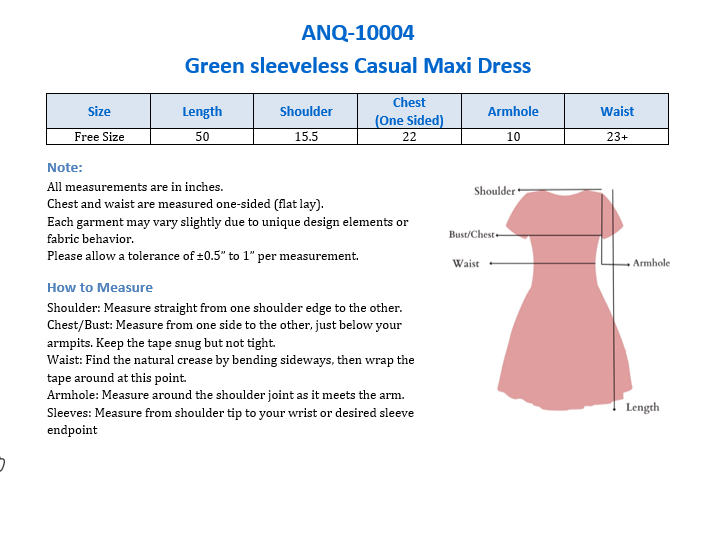Click the Shoulder label on dress diagram
Viewport: 709px width, 558px height.
(494, 190)
